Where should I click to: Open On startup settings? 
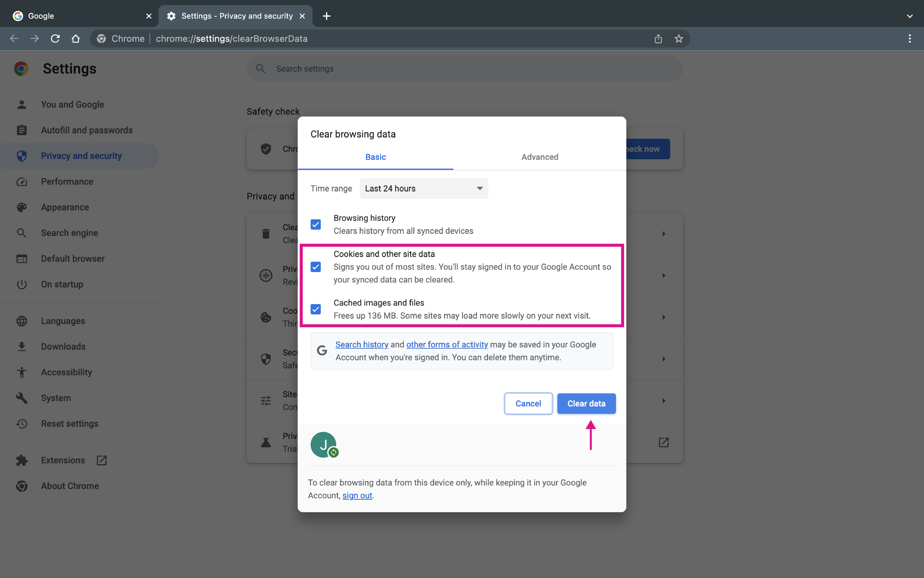coord(79,284)
